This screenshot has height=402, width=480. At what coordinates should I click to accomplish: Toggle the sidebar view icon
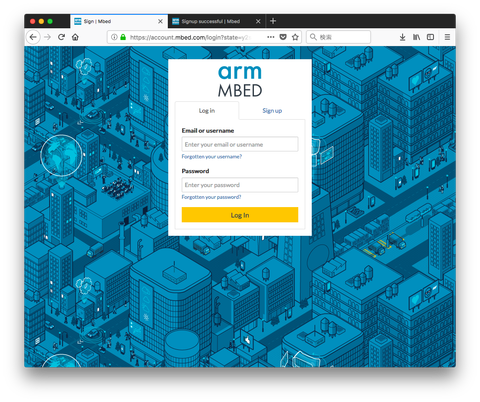pyautogui.click(x=430, y=37)
